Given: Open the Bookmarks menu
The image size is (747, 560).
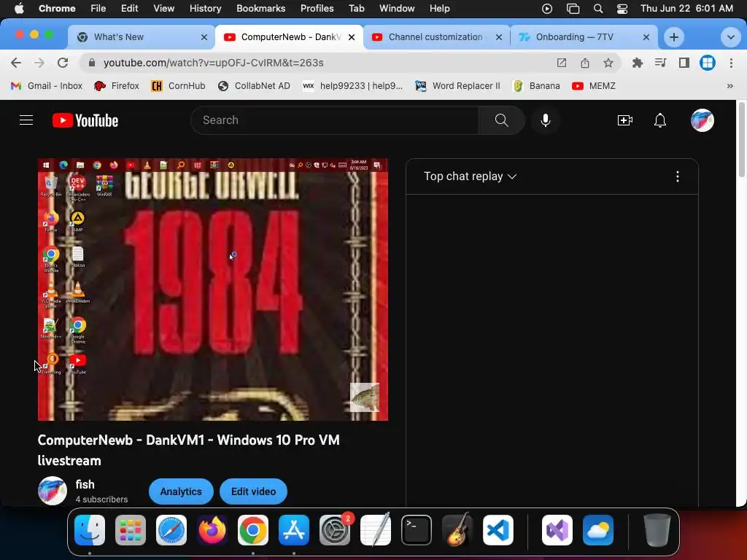Looking at the screenshot, I should tap(260, 9).
